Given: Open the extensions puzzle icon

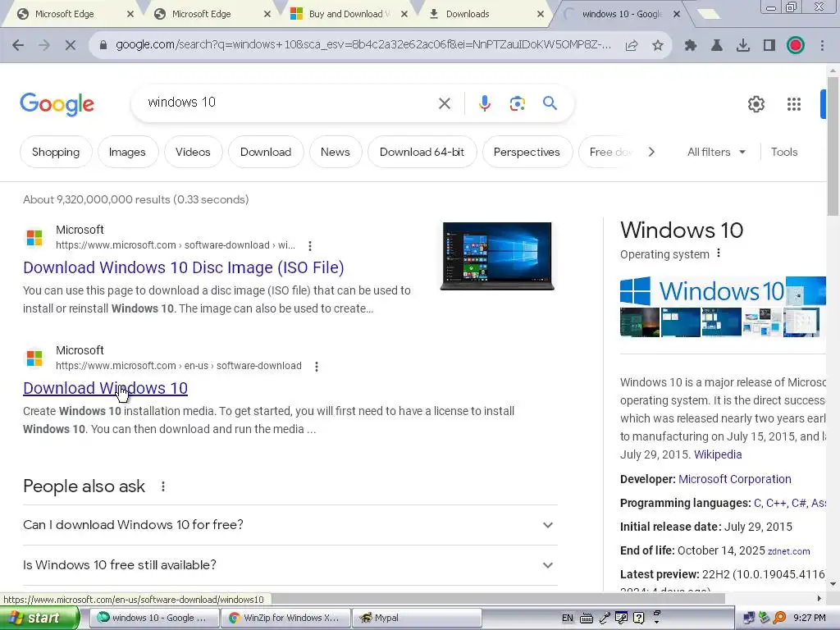Looking at the screenshot, I should [691, 46].
